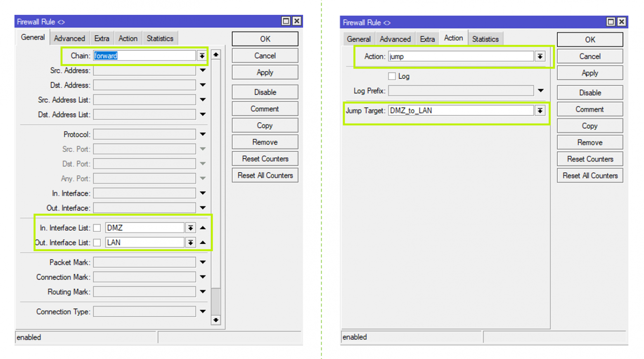Expand the Protocol field
644x359 pixels.
point(203,134)
